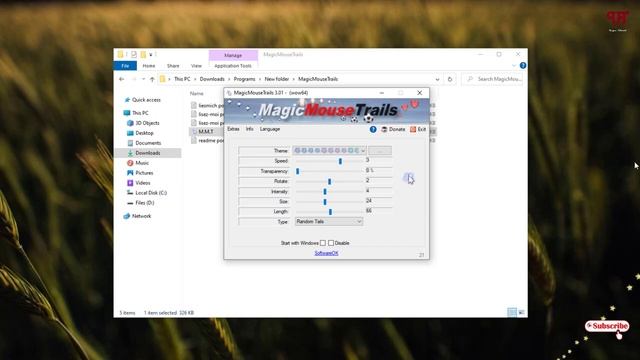
Task: Click Downloads in the address breadcrumb
Action: [x=212, y=79]
